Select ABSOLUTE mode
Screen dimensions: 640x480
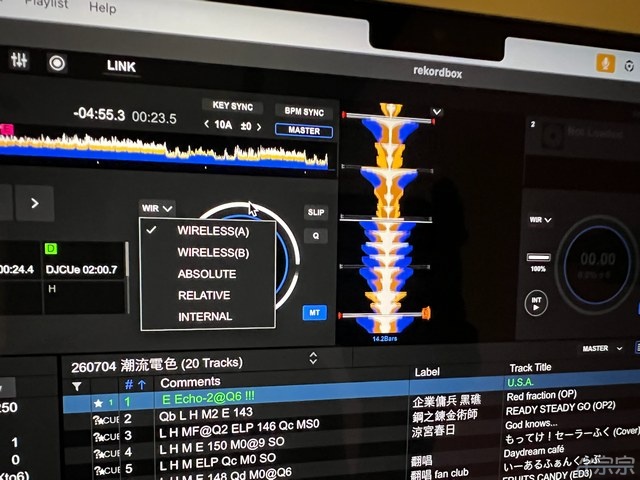[207, 274]
